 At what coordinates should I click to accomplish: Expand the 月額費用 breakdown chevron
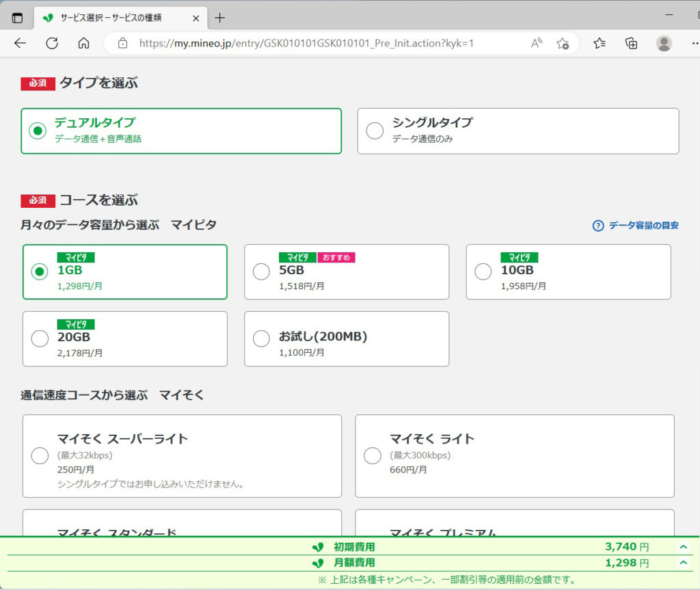683,563
